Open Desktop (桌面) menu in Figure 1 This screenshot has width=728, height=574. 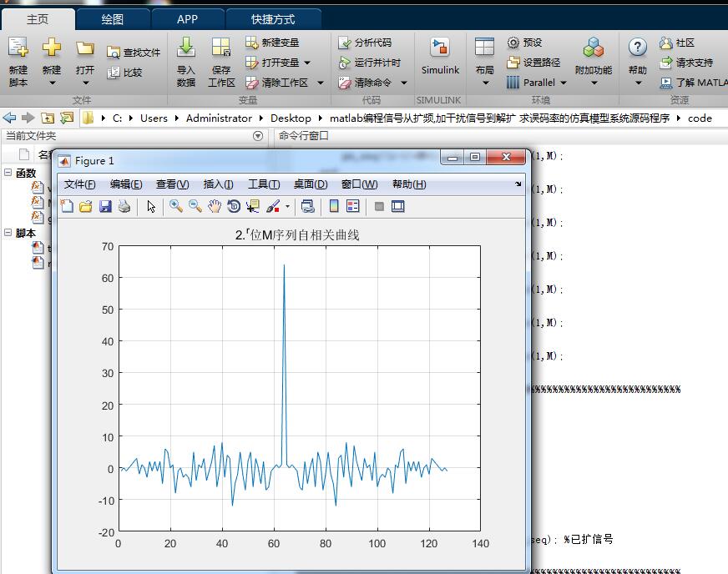coord(310,184)
